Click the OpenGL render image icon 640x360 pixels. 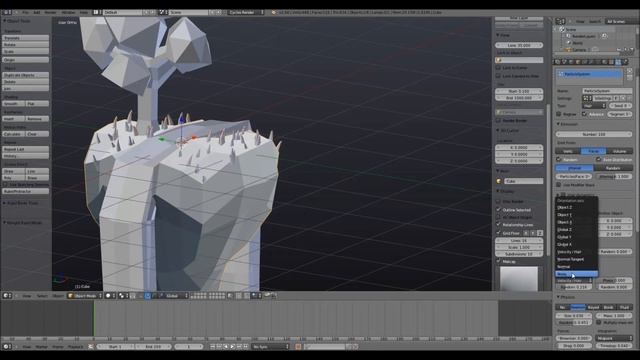(267, 296)
